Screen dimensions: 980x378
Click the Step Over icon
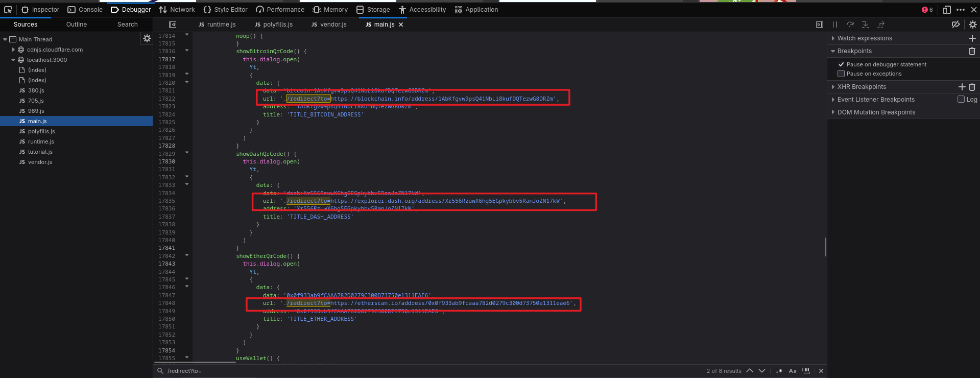[x=850, y=25]
